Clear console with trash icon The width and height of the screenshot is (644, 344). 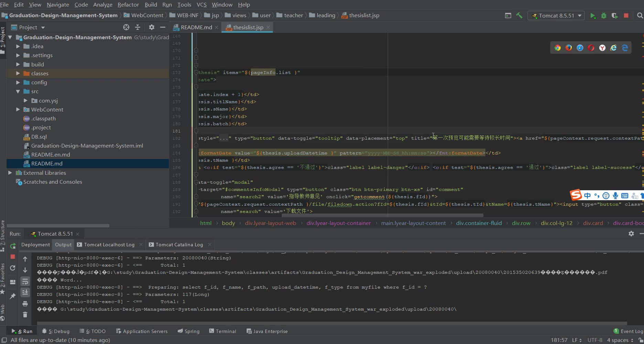pyautogui.click(x=25, y=315)
